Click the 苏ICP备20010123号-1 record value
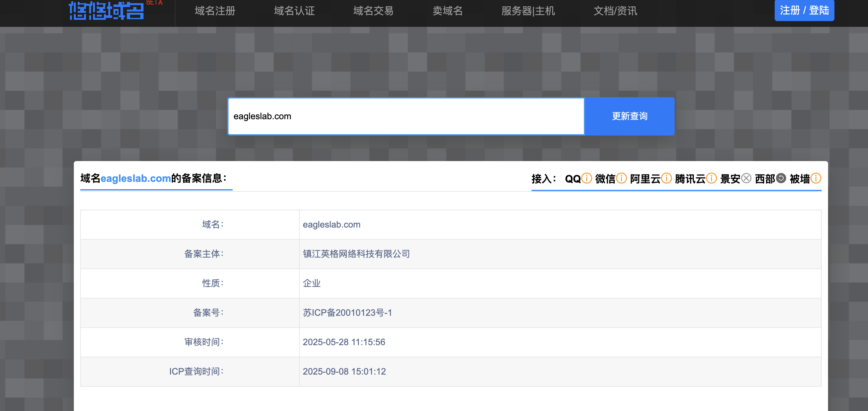 [347, 313]
